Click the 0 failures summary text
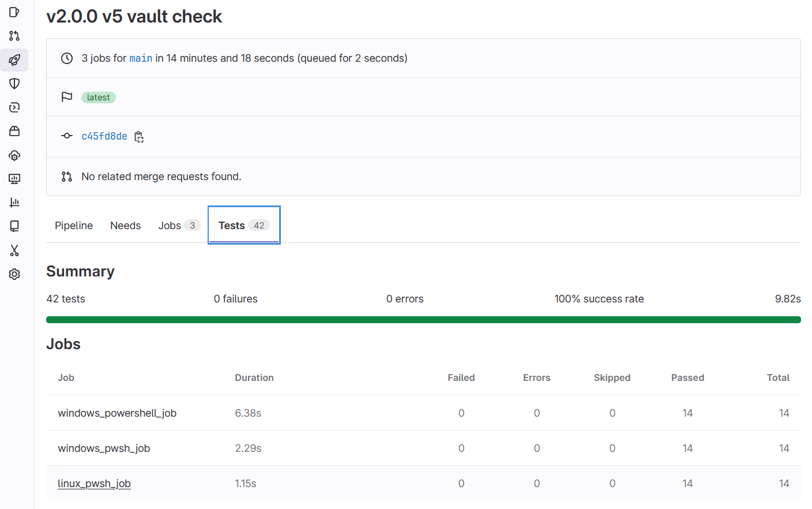Image resolution: width=812 pixels, height=509 pixels. [x=236, y=299]
